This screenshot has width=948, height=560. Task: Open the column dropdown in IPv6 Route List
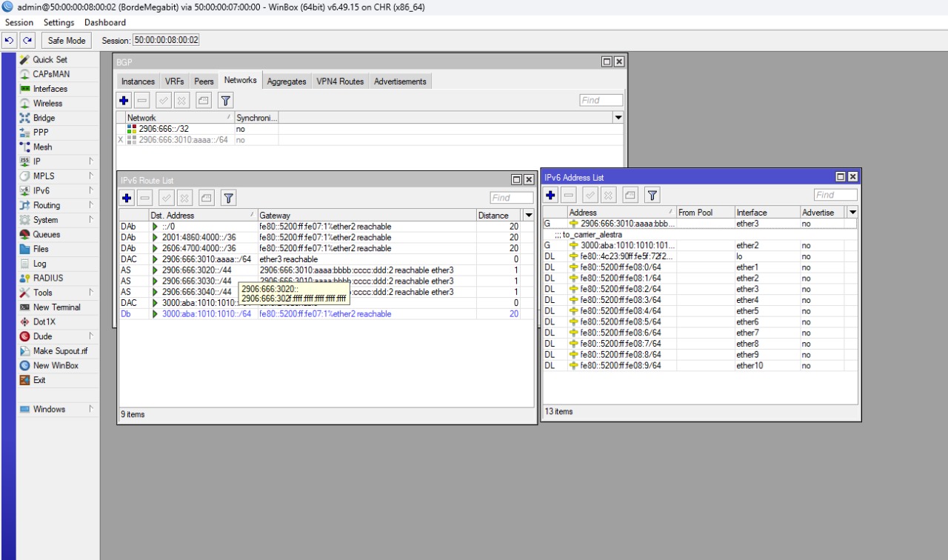tap(528, 216)
